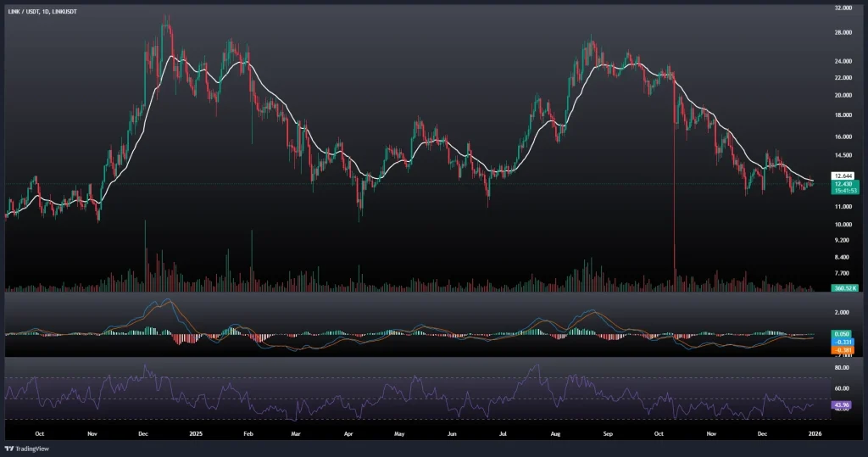Click the green 0.050 MACD histogram tag

(843, 336)
